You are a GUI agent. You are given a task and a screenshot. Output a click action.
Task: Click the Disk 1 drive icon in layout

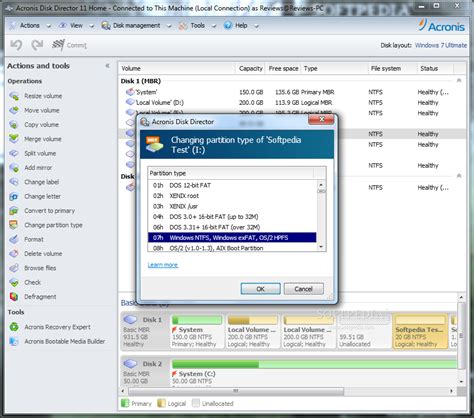[130, 320]
